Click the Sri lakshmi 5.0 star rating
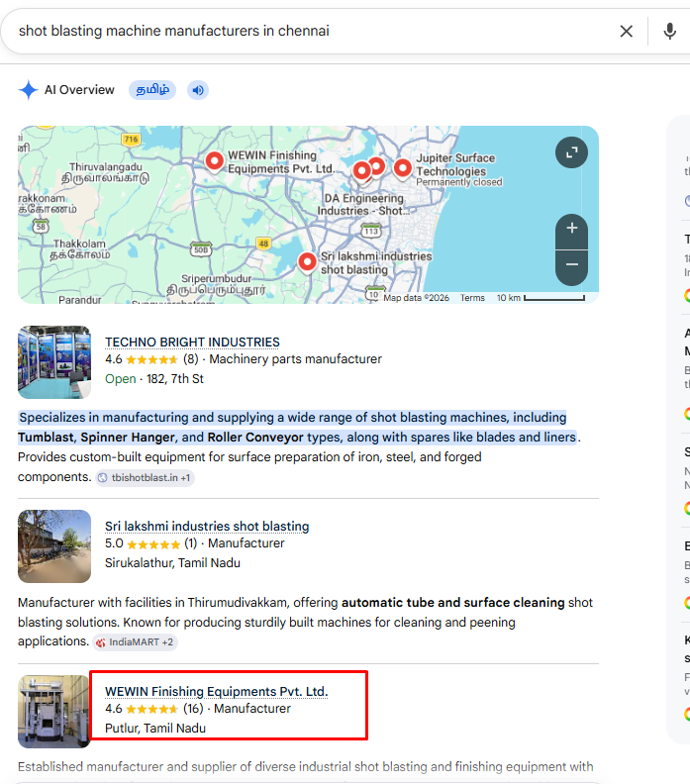The image size is (690, 784). (x=151, y=543)
